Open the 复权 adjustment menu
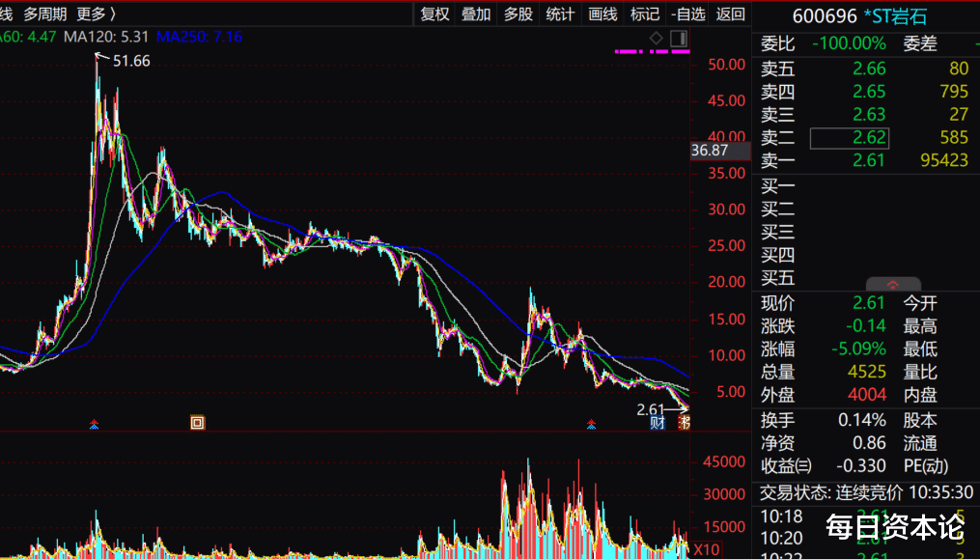 [x=434, y=14]
